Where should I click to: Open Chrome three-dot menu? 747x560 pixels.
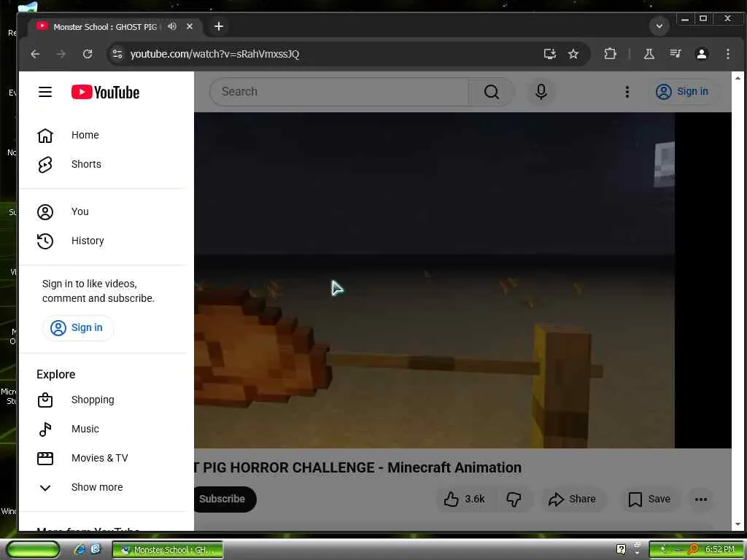tap(728, 54)
